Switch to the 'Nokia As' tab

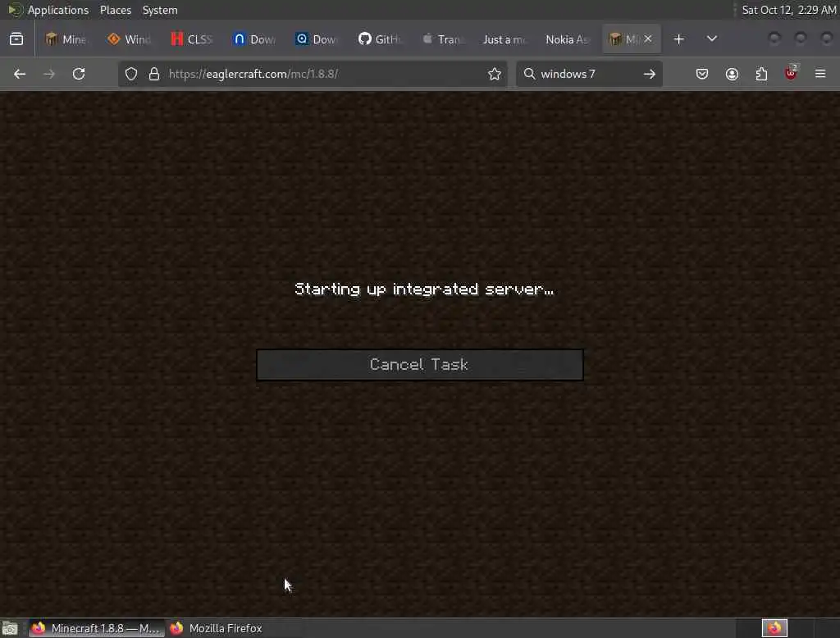(567, 39)
